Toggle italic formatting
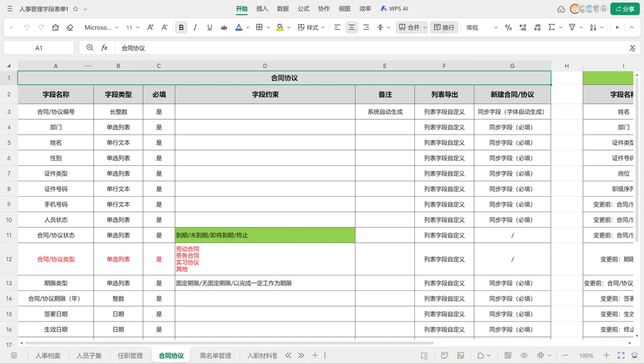 click(195, 27)
